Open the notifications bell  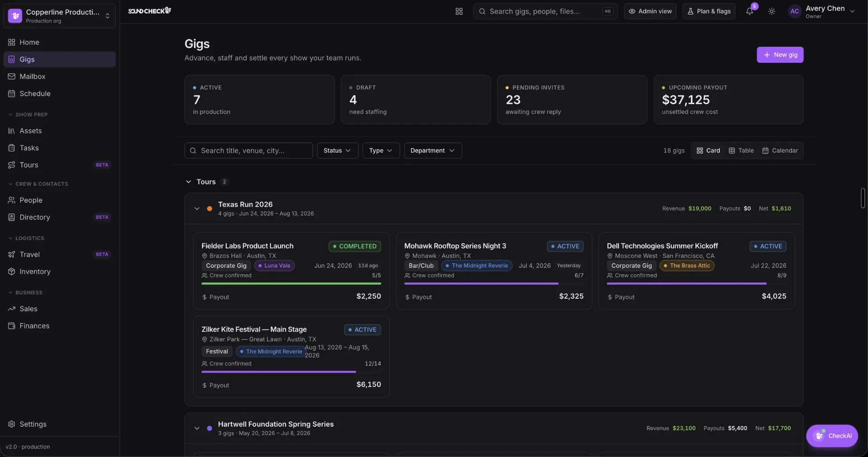pos(750,11)
